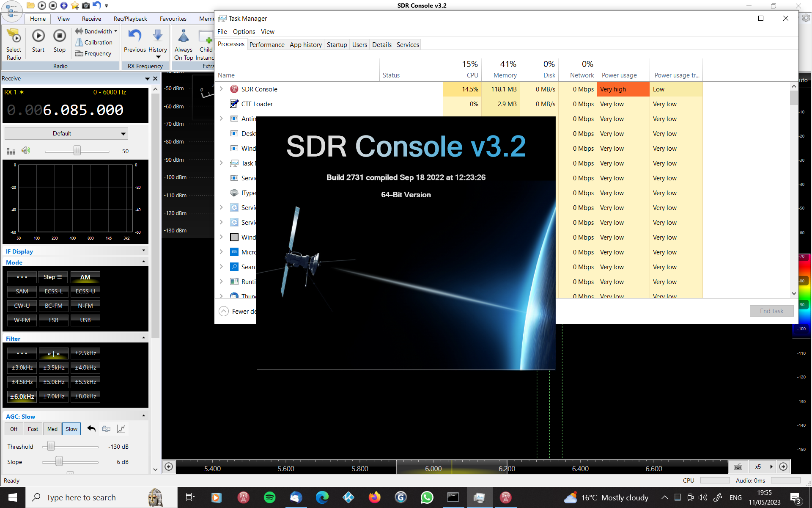Mute audio using the speaker icon

tap(26, 151)
